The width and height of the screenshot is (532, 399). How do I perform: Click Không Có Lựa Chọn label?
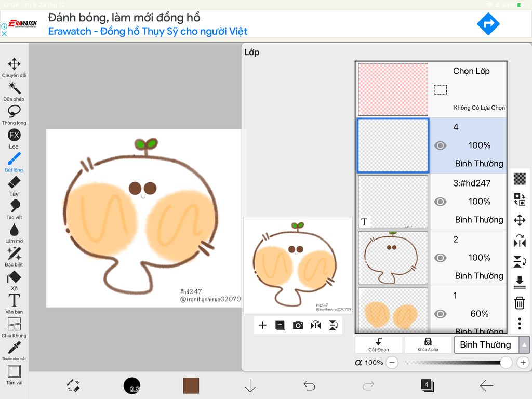click(479, 108)
